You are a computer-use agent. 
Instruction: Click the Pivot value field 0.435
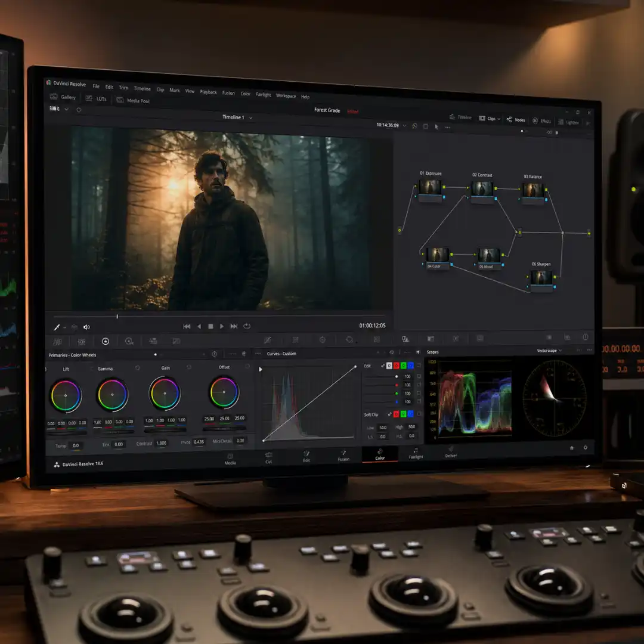199,442
